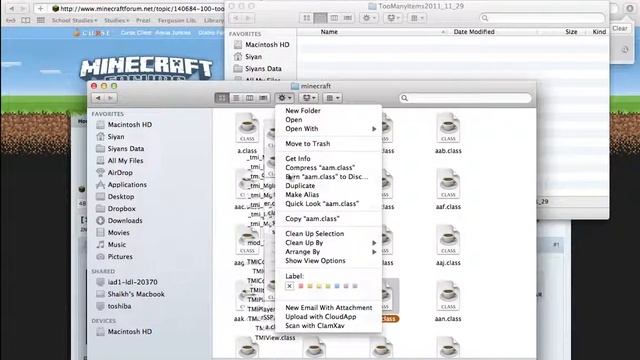Click the search field in minecraft window
Image resolution: width=640 pixels, height=360 pixels.
(x=465, y=98)
